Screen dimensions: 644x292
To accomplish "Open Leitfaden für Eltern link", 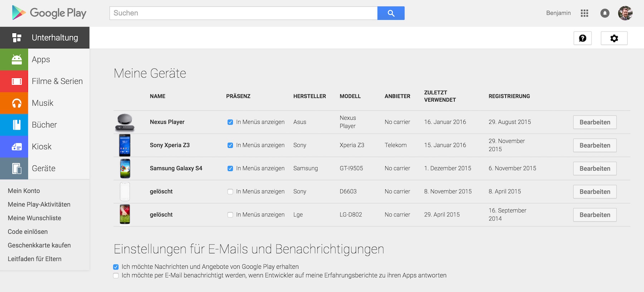I will click(35, 259).
